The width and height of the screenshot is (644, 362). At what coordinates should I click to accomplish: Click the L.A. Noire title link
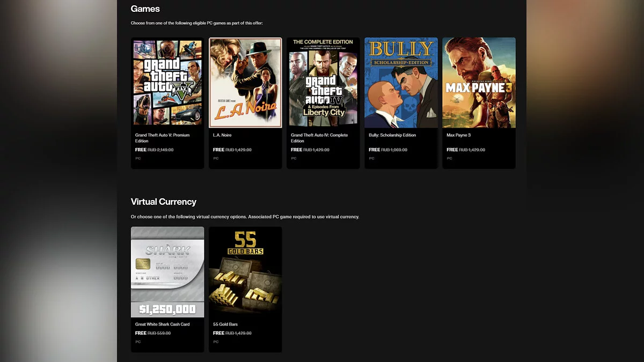222,135
